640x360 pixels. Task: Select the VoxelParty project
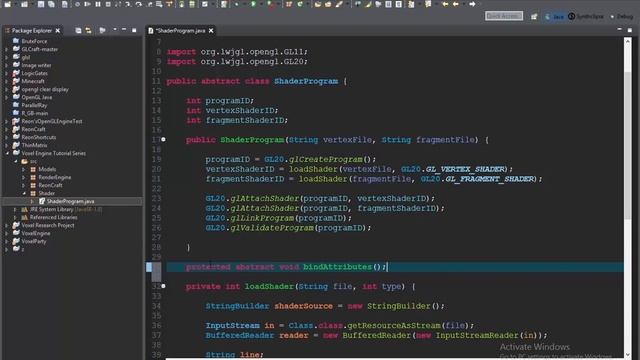tap(33, 241)
